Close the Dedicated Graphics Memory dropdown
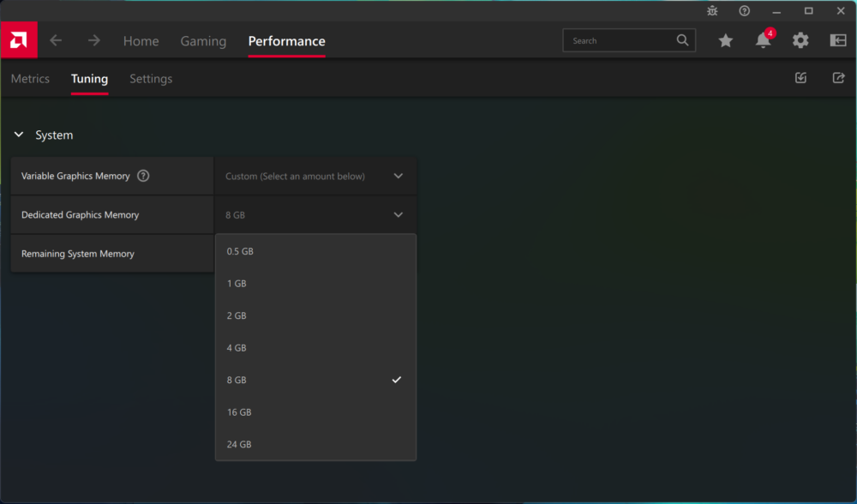Viewport: 857px width, 504px height. (315, 215)
